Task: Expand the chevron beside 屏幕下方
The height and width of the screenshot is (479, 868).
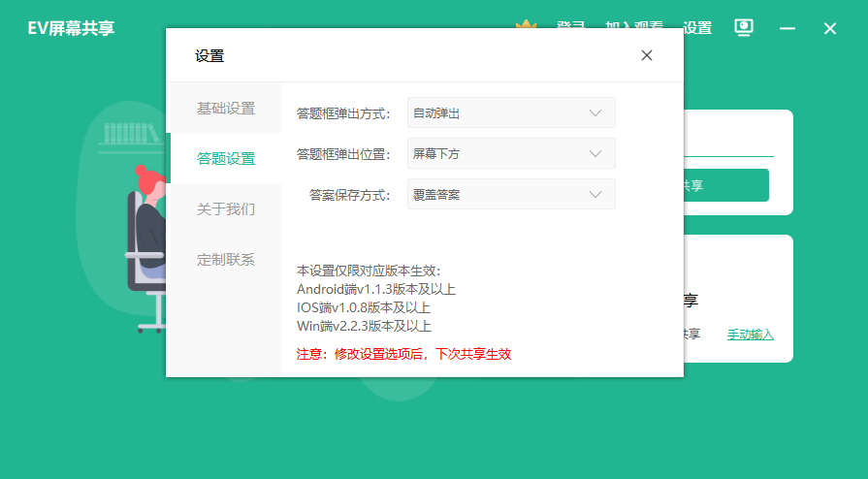Action: click(595, 154)
